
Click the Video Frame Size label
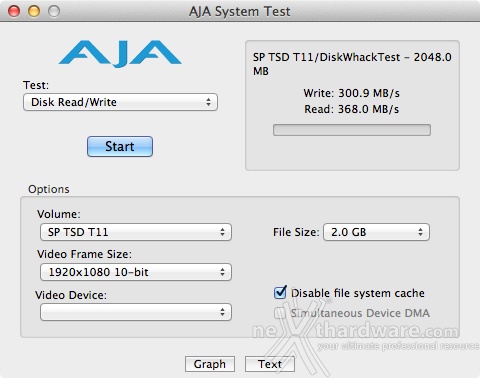84,254
